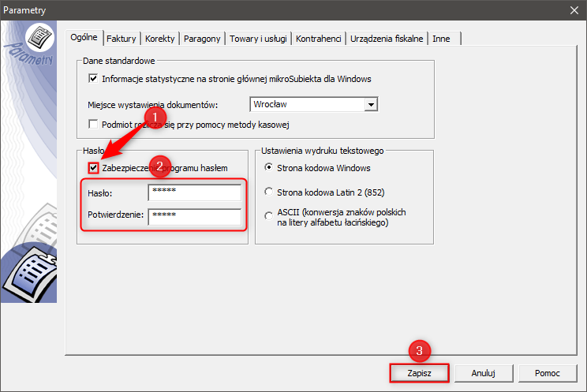Close the Parametry dialog window

(574, 10)
